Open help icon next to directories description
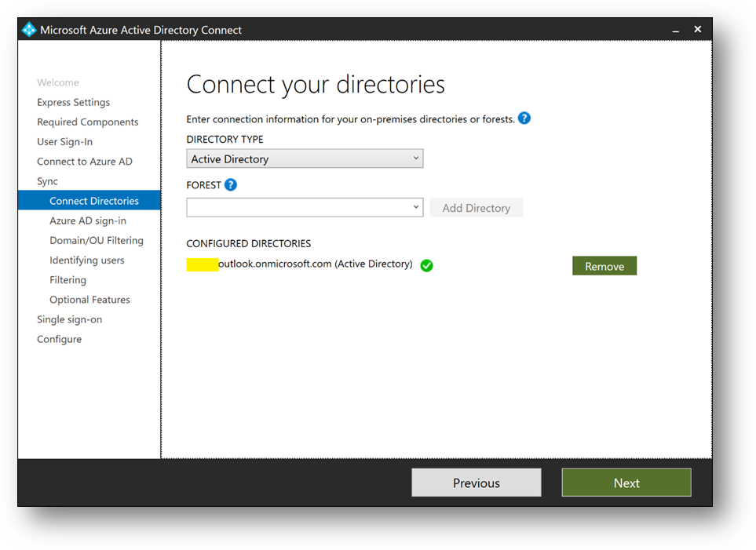The height and width of the screenshot is (550, 756). click(x=524, y=118)
